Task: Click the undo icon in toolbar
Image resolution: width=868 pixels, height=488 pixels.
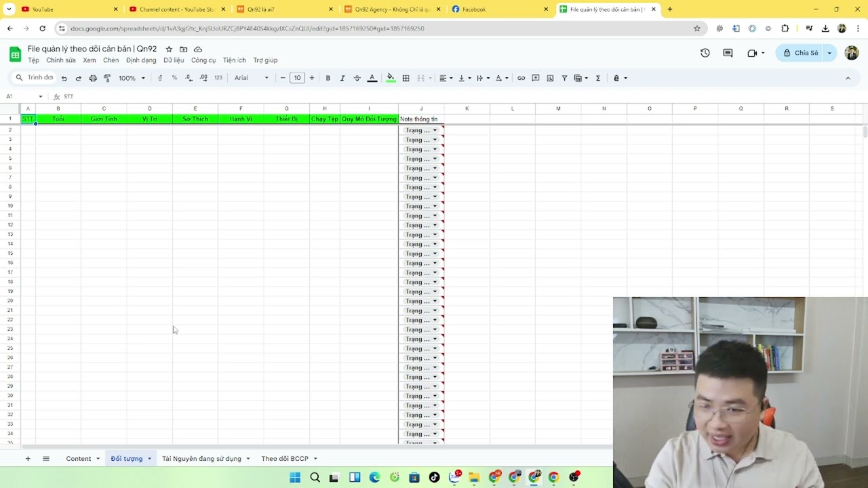Action: click(64, 78)
